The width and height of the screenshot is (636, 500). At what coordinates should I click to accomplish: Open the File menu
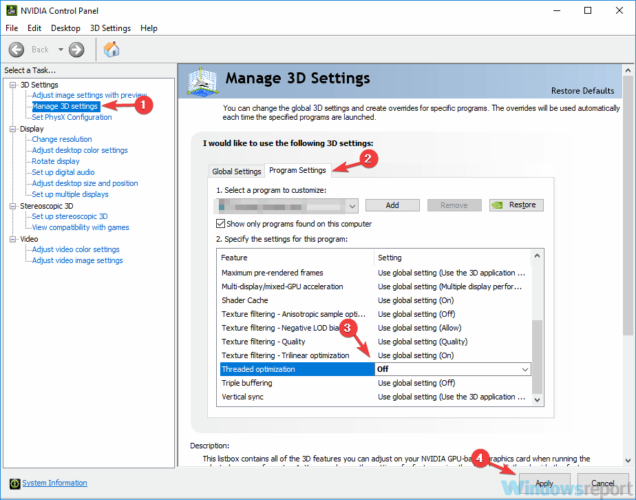tap(12, 28)
